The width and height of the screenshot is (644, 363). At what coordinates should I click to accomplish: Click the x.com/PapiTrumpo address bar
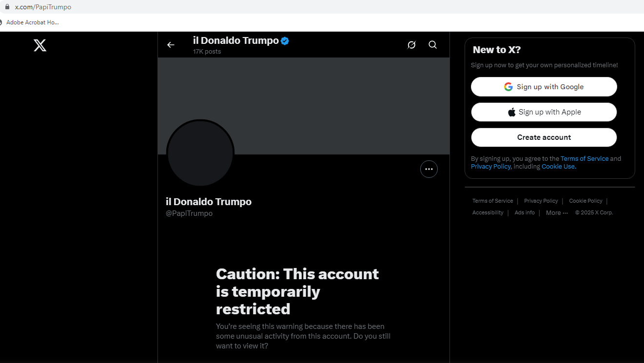[x=43, y=7]
